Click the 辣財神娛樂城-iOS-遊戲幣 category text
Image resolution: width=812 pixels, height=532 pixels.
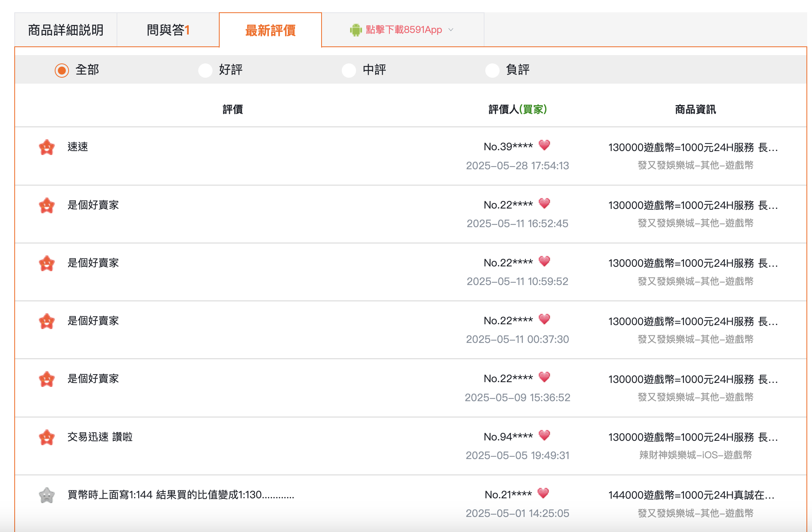(695, 455)
